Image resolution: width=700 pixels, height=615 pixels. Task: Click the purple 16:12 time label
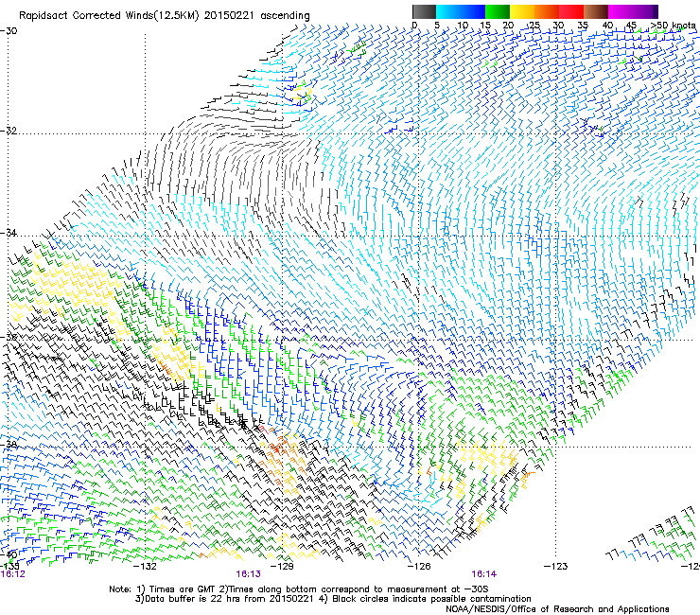point(12,574)
